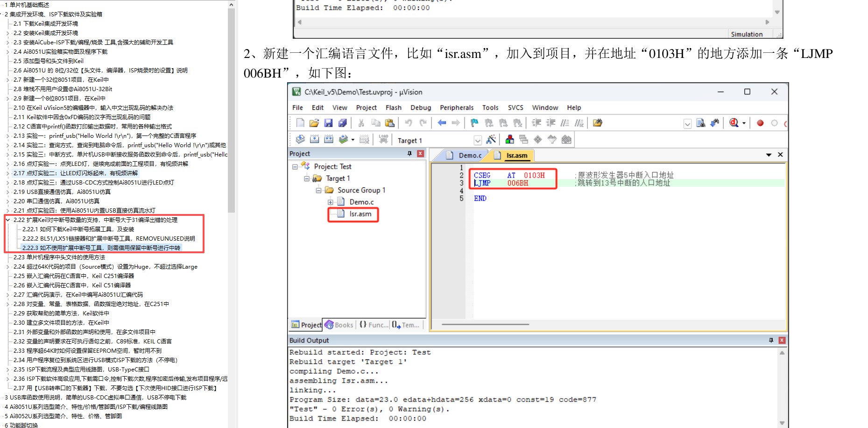Viewport: 868px width, 428px height.
Task: Click the Save floppy-disk icon in µVision toolbar
Action: (328, 123)
